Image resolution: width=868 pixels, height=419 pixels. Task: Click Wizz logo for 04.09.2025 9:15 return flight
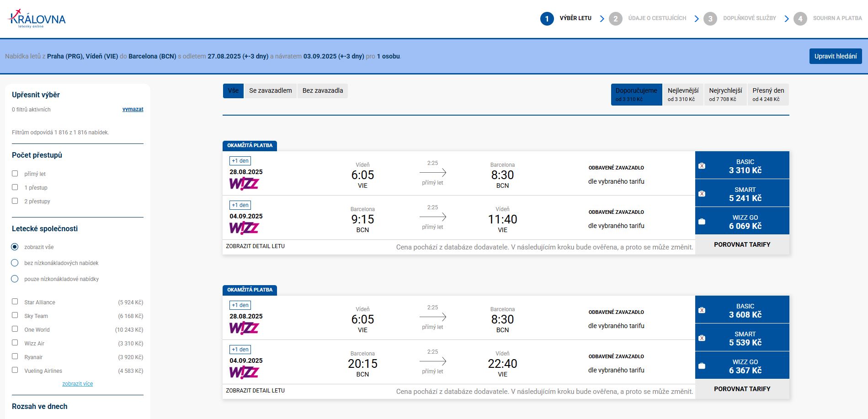244,228
